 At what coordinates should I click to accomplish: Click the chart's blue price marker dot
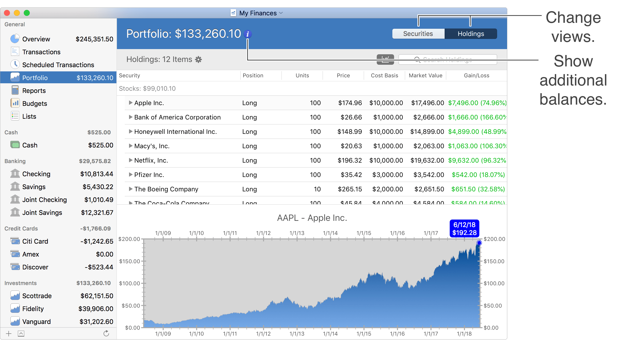point(479,243)
